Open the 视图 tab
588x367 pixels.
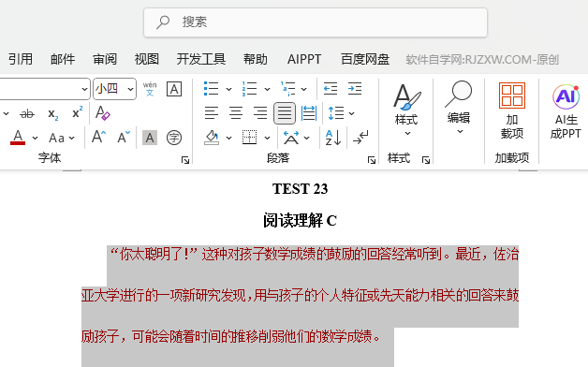(147, 59)
